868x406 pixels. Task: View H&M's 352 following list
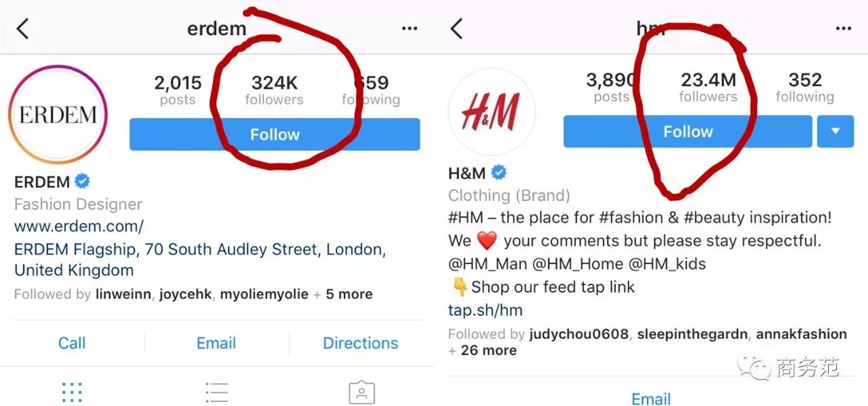pyautogui.click(x=805, y=88)
